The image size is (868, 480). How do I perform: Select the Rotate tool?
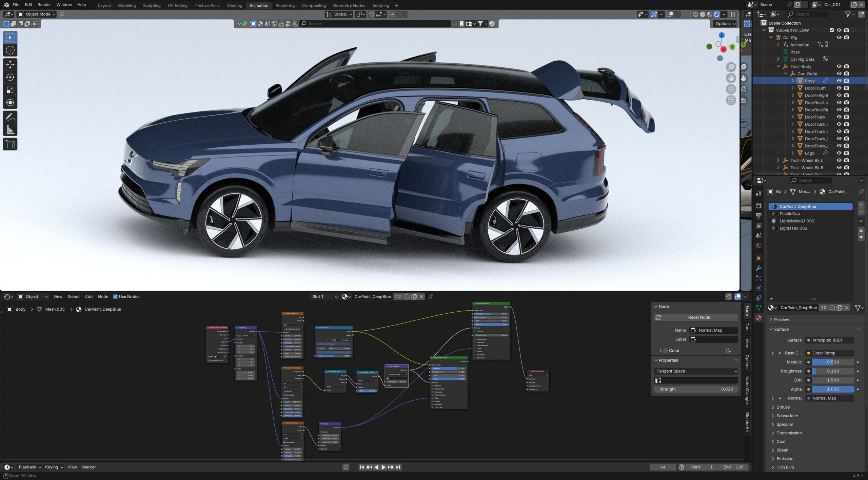(x=10, y=77)
